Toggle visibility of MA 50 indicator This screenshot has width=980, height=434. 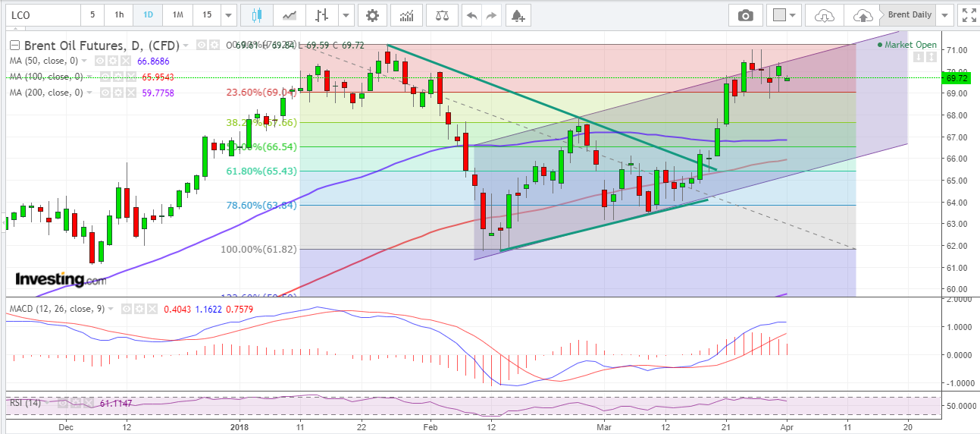[x=100, y=61]
